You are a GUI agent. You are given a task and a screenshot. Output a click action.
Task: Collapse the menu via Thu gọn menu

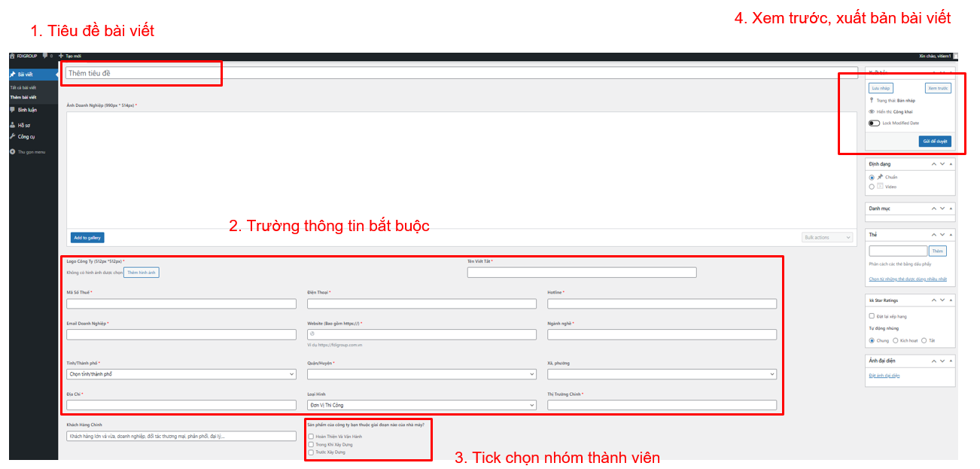[32, 152]
